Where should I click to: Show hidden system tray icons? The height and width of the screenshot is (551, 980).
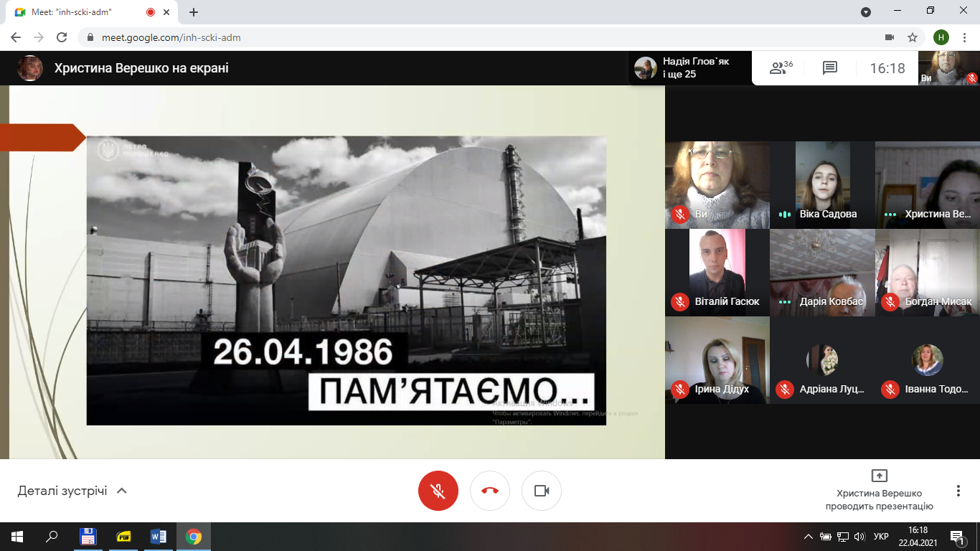click(809, 537)
